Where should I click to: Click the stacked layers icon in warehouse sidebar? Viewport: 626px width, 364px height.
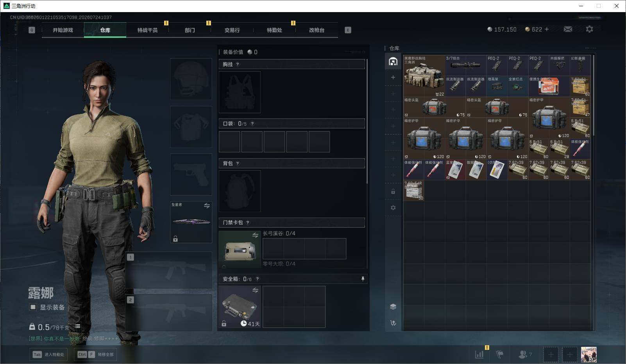click(x=393, y=306)
